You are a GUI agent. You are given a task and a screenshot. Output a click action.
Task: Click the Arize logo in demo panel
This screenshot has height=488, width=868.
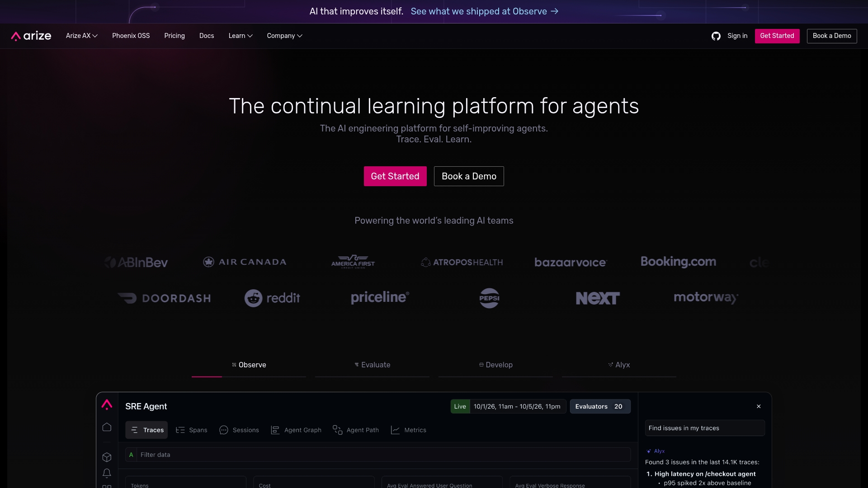(107, 404)
